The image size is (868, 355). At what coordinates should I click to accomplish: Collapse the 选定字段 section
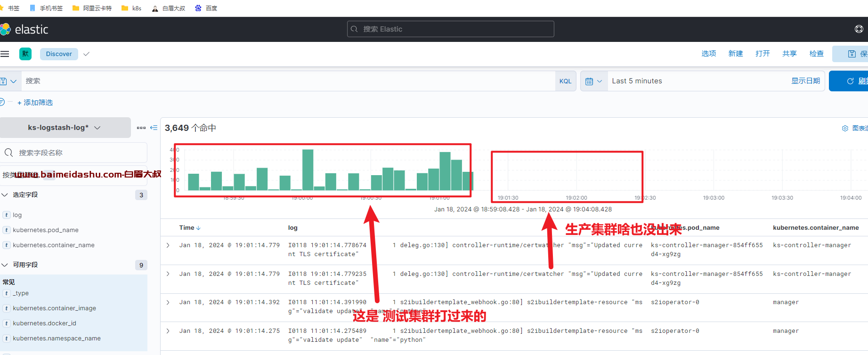pyautogui.click(x=5, y=194)
